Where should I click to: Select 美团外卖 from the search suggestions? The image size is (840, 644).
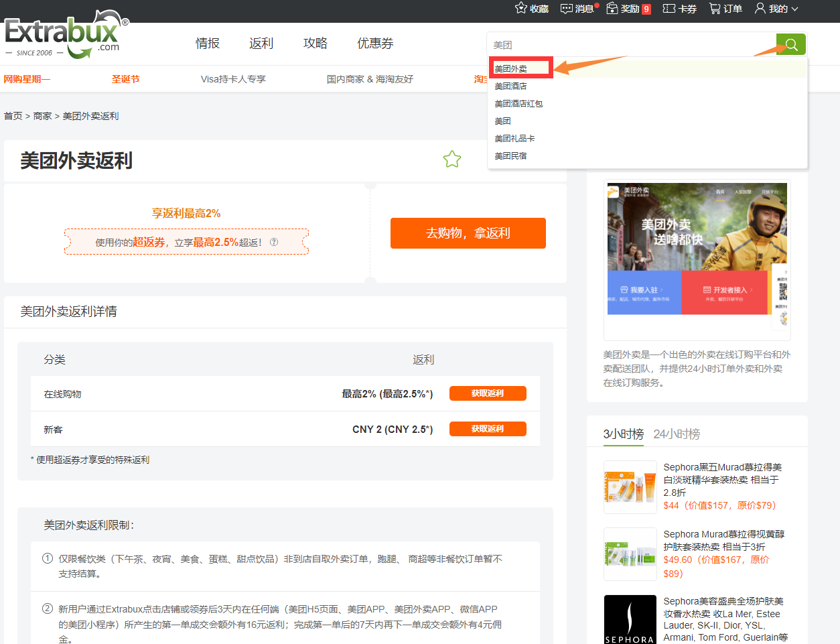(512, 68)
